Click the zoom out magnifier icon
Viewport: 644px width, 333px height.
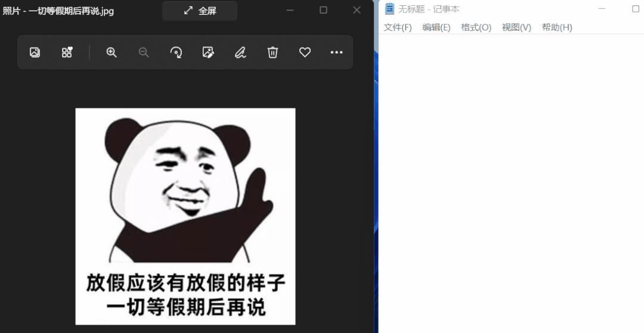(143, 52)
